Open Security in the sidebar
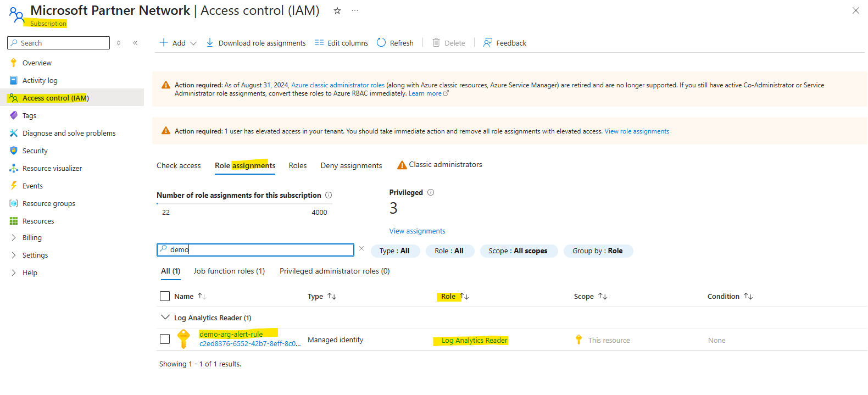The image size is (868, 395). [35, 151]
